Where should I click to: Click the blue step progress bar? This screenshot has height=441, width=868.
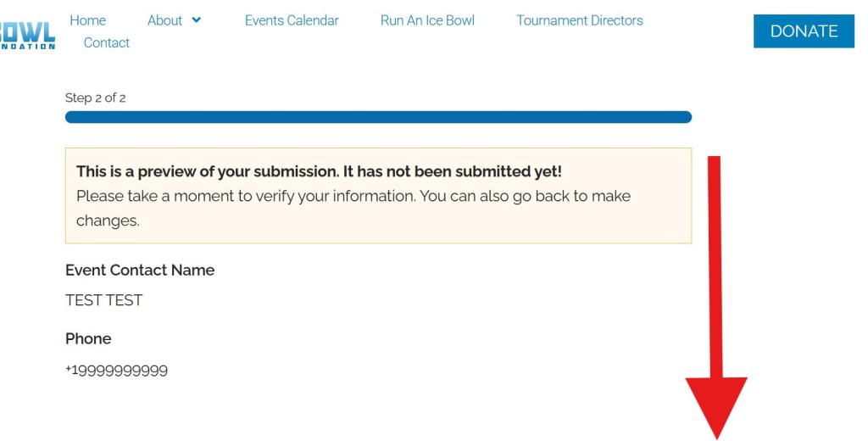coord(378,117)
